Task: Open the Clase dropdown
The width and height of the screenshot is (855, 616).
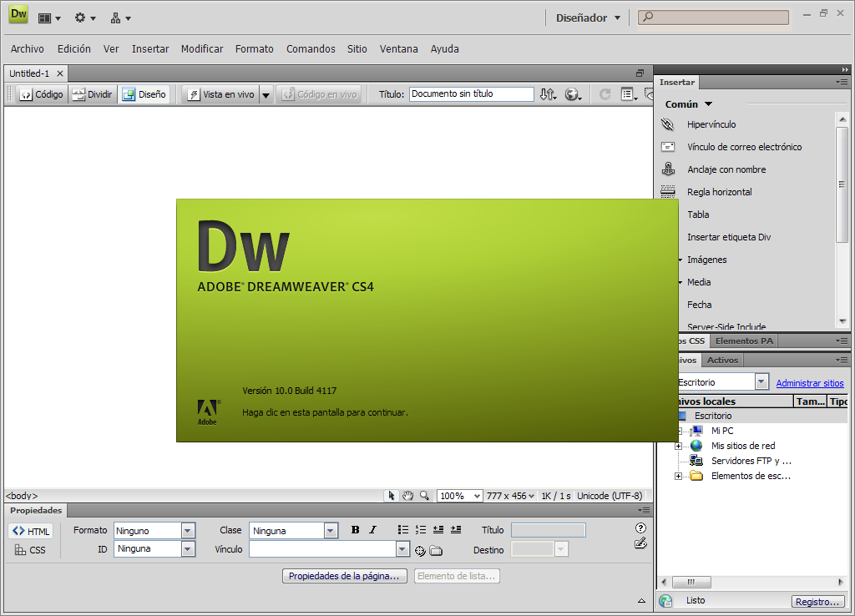Action: coord(331,530)
